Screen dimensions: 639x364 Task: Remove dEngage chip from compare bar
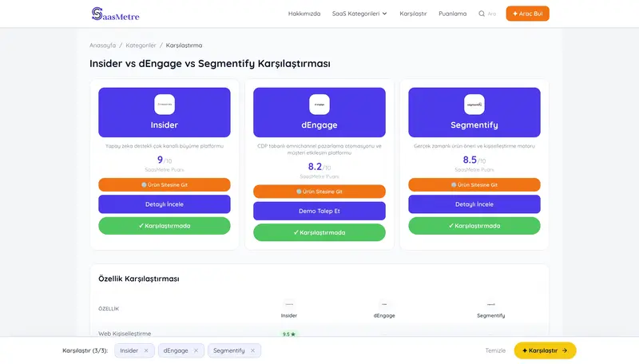196,350
